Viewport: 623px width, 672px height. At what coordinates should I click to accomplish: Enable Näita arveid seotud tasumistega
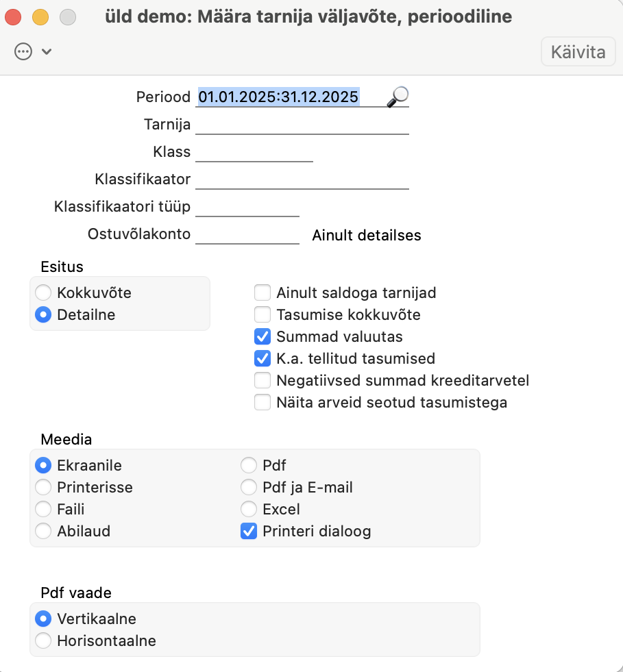[262, 402]
